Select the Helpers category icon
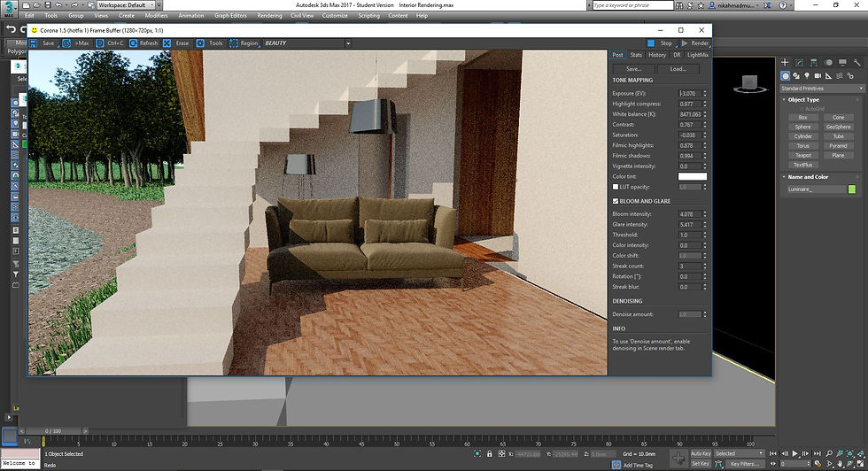Viewport: 868px width, 471px height. point(828,76)
